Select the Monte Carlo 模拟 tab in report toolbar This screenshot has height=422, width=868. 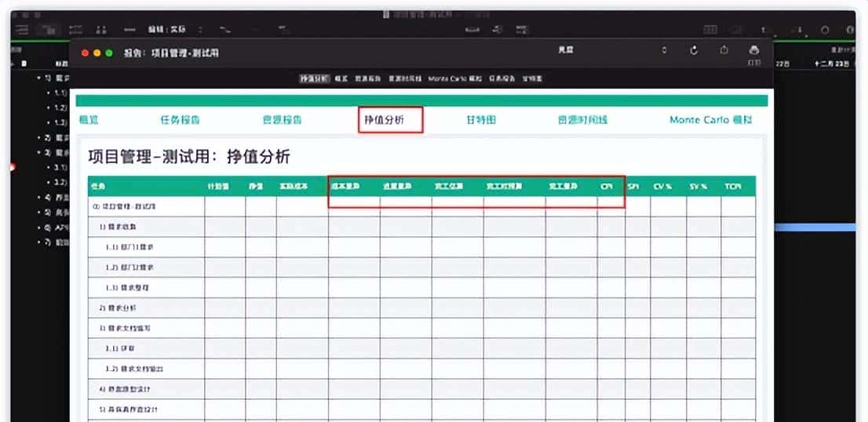coord(455,78)
